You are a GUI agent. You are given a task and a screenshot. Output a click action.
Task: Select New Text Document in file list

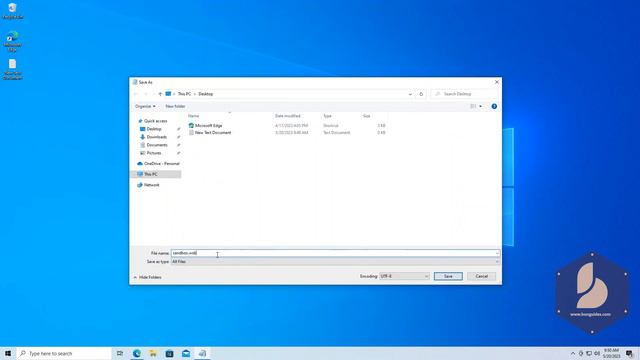(213, 133)
